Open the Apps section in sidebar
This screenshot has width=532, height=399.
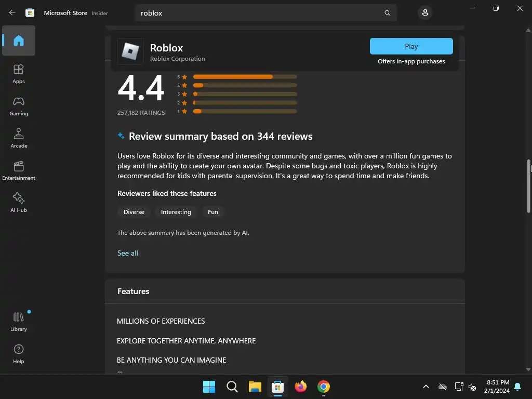click(x=19, y=74)
